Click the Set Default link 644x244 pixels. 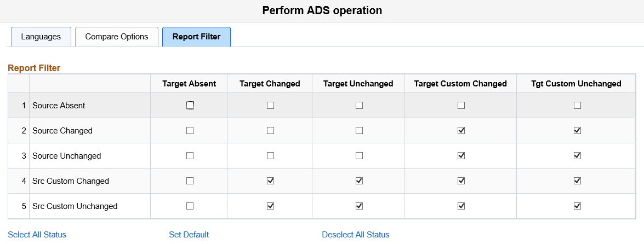[189, 235]
